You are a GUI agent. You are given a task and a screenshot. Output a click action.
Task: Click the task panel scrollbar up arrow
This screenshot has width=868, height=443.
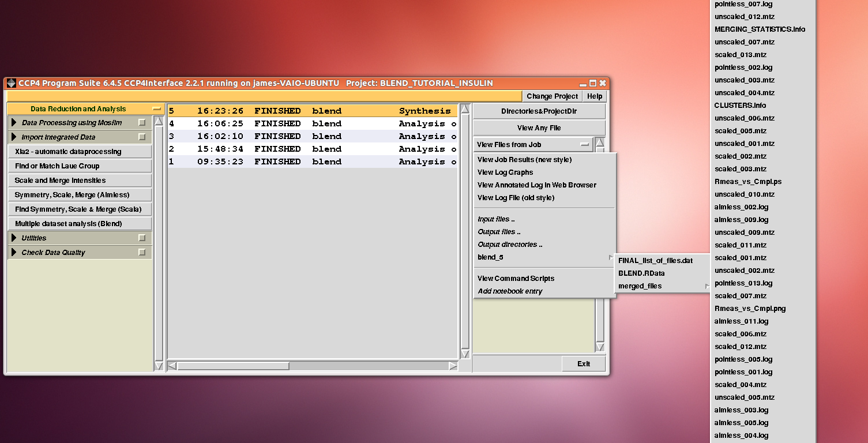pos(159,122)
